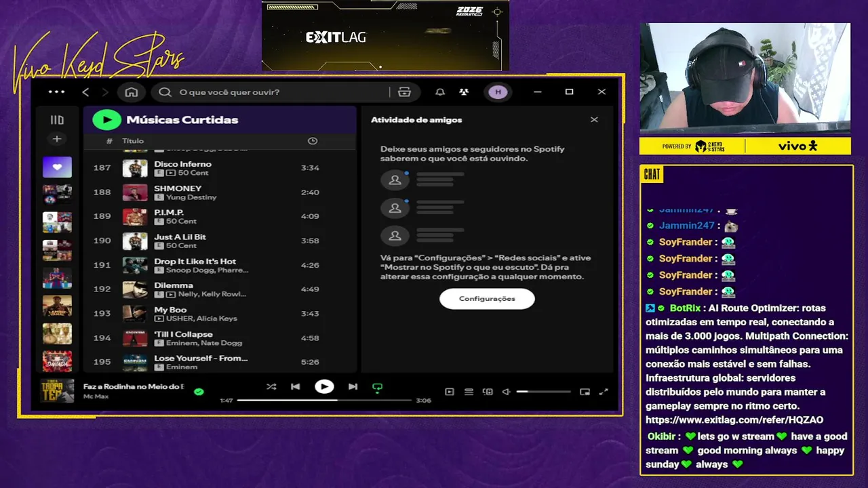Open the mini player icon
The width and height of the screenshot is (868, 488).
pyautogui.click(x=585, y=392)
